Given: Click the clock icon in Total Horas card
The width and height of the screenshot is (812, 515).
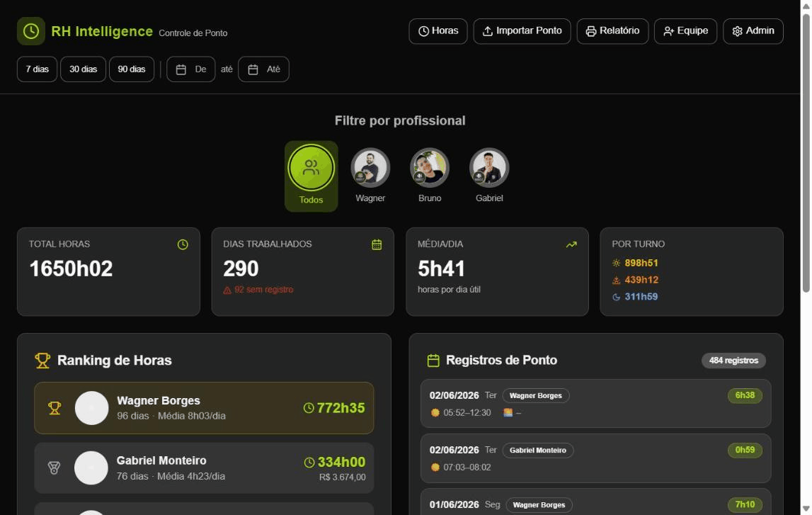Looking at the screenshot, I should (183, 244).
